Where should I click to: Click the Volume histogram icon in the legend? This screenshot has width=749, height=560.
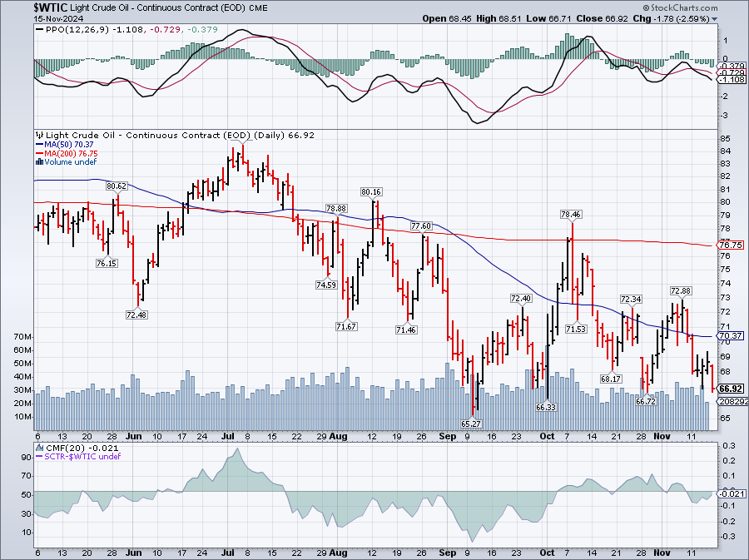[x=38, y=162]
